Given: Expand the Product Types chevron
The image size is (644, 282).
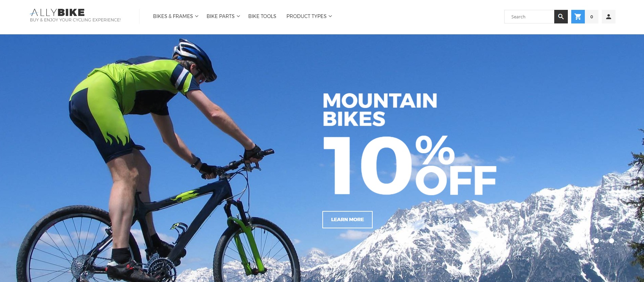Looking at the screenshot, I should click(x=330, y=16).
